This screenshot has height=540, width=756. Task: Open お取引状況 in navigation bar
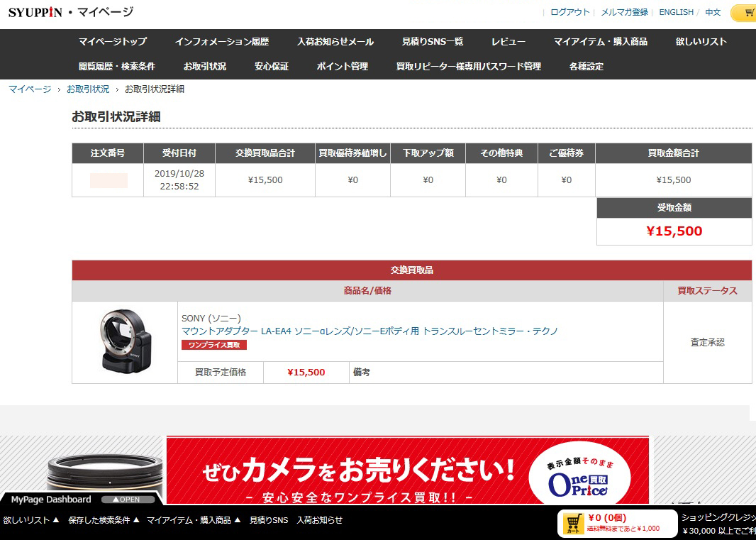[x=205, y=67]
